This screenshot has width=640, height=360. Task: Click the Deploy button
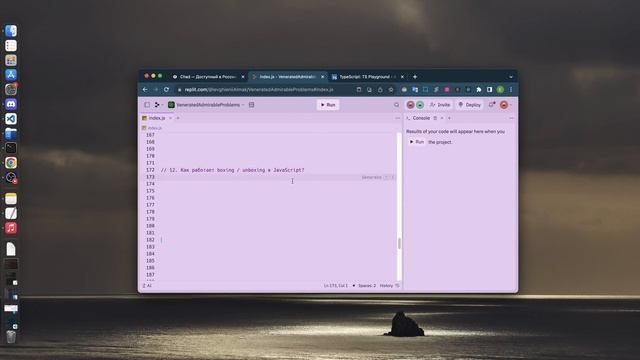[x=469, y=105]
